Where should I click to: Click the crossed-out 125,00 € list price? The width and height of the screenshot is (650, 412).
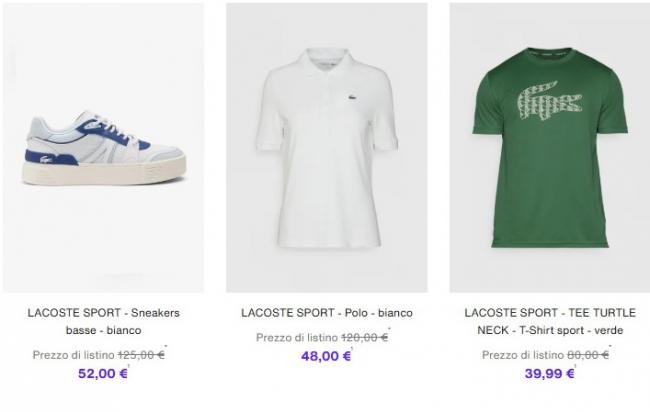pyautogui.click(x=141, y=355)
